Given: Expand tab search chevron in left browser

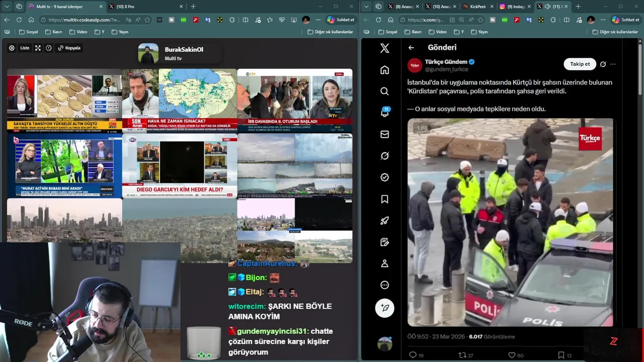Looking at the screenshot, I should tap(7, 7).
